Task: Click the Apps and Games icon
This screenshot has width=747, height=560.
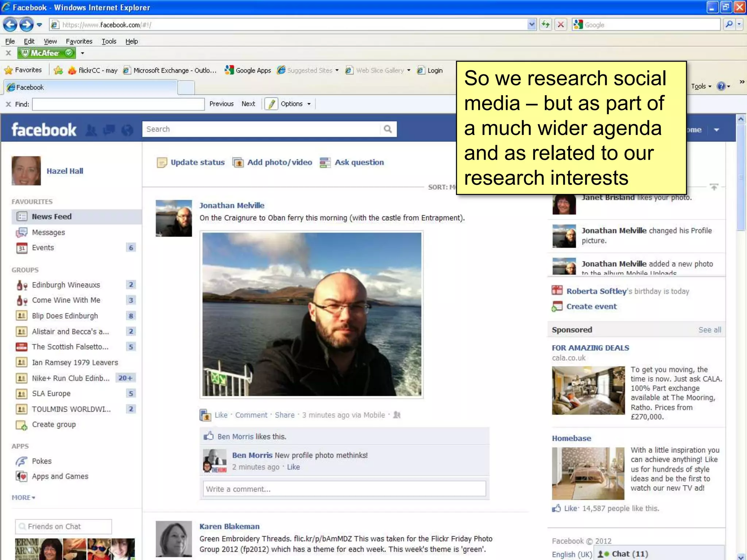Action: click(x=22, y=477)
